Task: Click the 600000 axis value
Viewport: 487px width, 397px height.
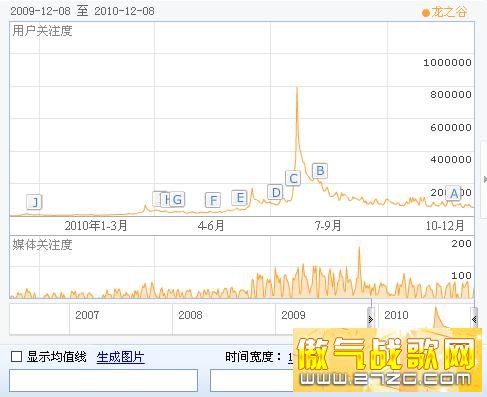Action: [451, 127]
